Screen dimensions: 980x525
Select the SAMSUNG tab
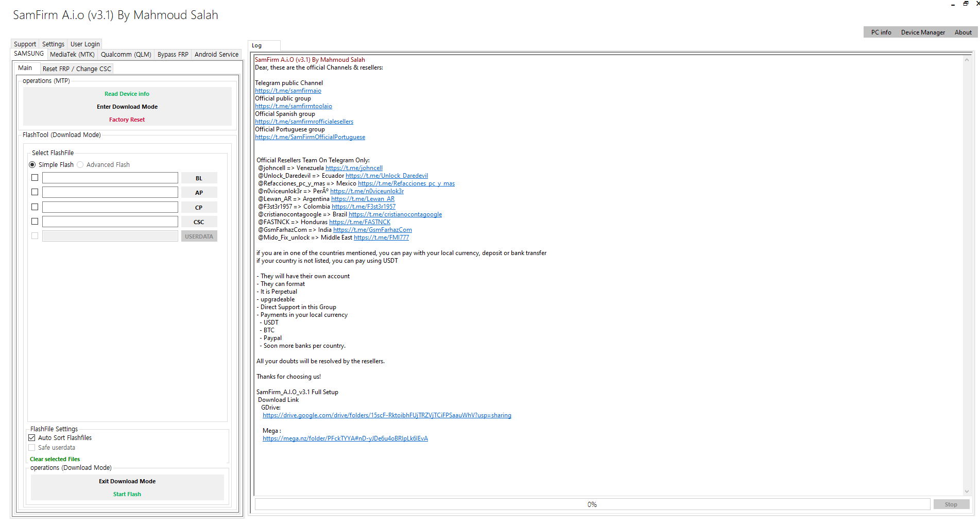tap(29, 54)
